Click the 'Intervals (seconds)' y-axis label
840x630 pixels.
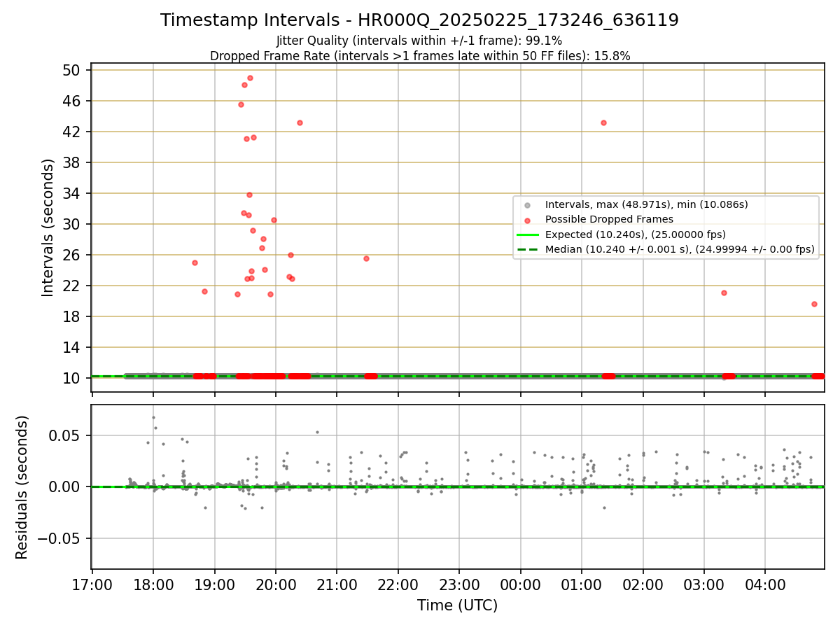(48, 227)
